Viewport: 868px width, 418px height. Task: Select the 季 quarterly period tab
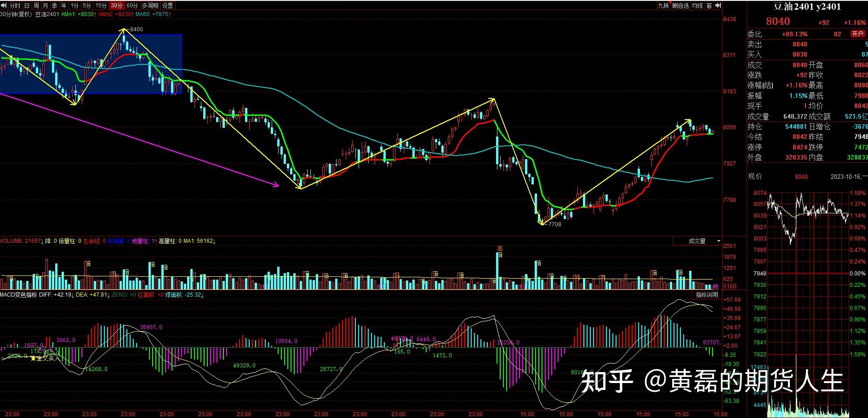(x=54, y=6)
